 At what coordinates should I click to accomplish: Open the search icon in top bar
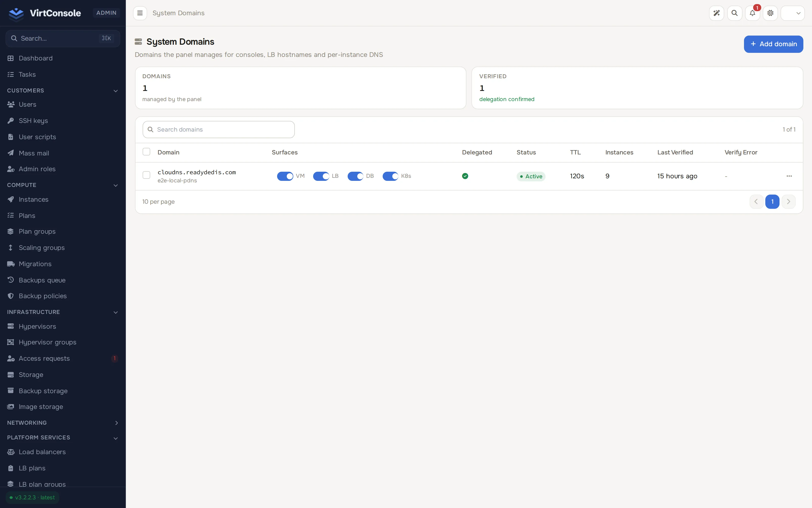click(x=735, y=13)
